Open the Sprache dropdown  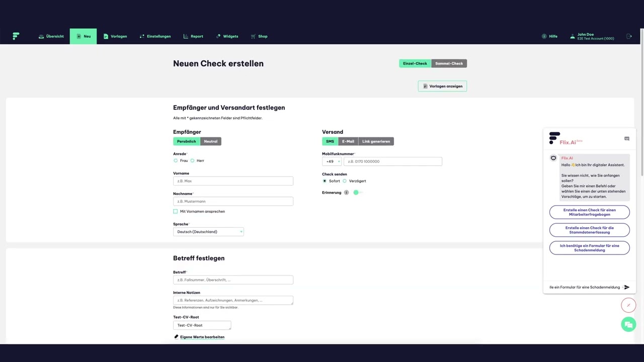[x=208, y=232]
